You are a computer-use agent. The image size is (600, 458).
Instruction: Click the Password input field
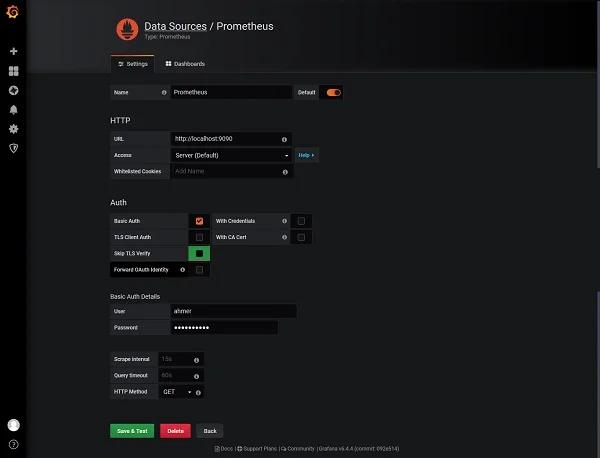[x=224, y=328]
